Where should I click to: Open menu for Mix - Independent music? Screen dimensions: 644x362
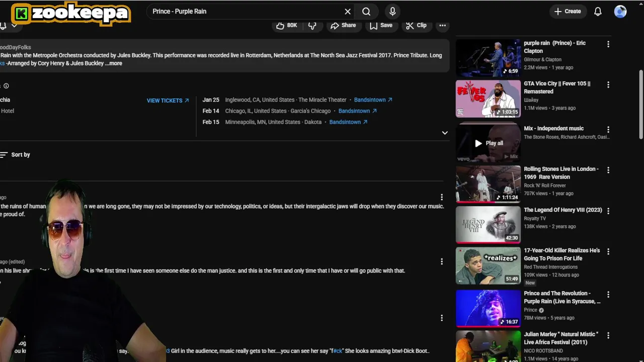point(608,130)
